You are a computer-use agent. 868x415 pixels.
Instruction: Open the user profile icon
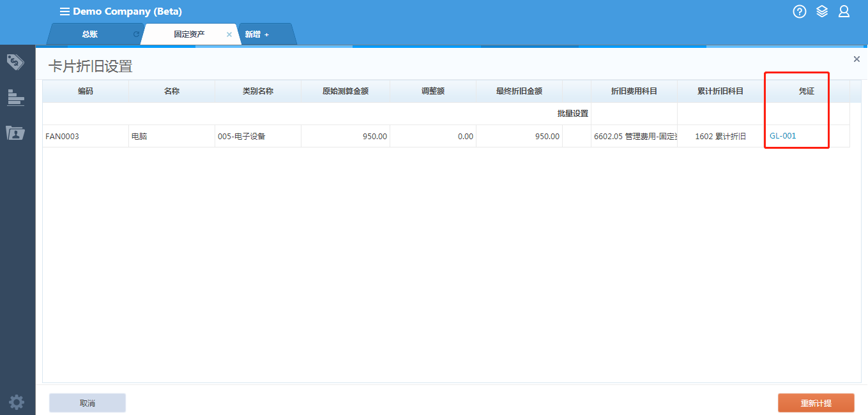844,11
